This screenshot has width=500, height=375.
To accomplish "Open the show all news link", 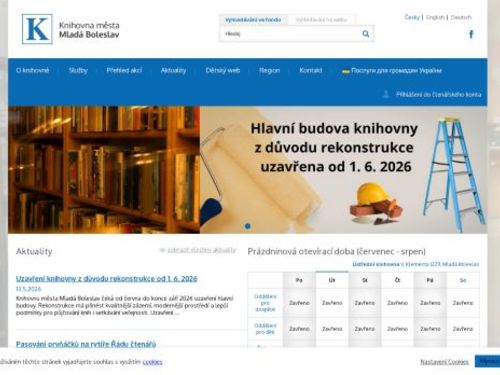I will coord(201,250).
